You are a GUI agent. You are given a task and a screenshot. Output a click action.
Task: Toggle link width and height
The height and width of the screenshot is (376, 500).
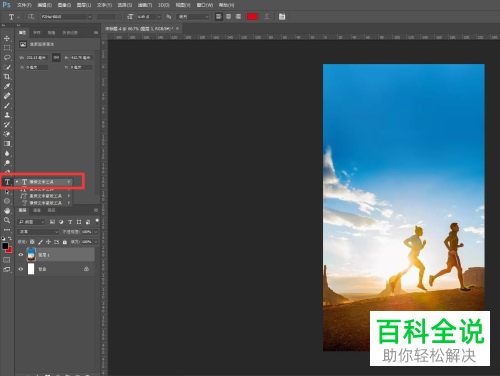56,58
